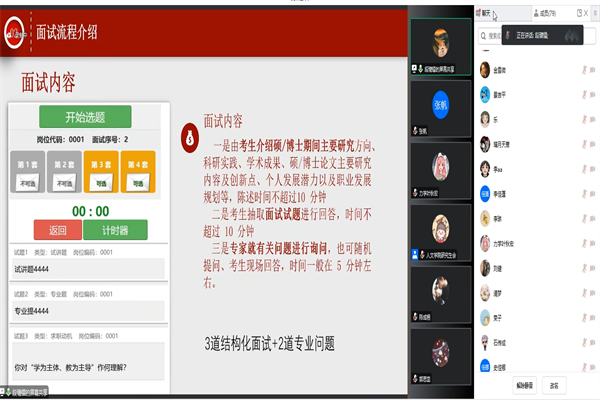Click the pop-out icon in members panel header
The image size is (600, 400).
(x=579, y=13)
